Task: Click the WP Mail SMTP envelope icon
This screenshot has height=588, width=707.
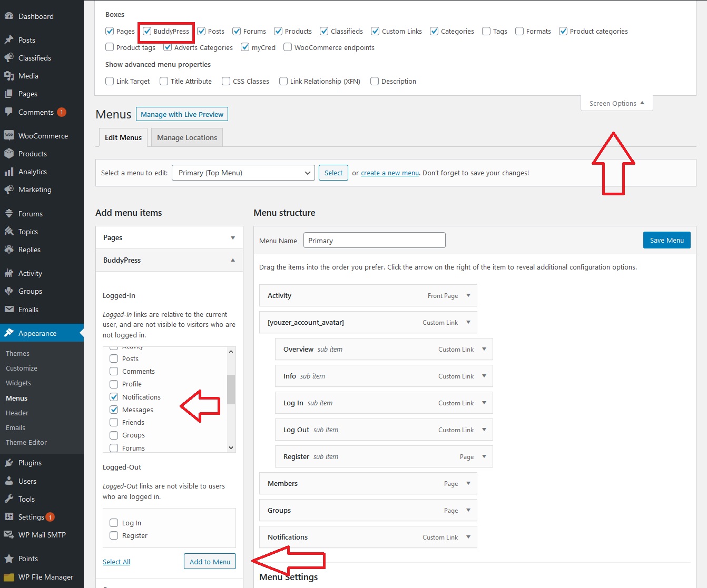Action: (9, 535)
